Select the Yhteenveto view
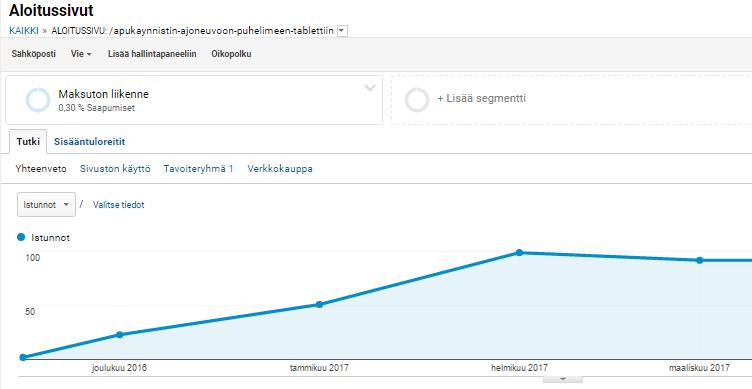The image size is (752, 389). [x=41, y=169]
